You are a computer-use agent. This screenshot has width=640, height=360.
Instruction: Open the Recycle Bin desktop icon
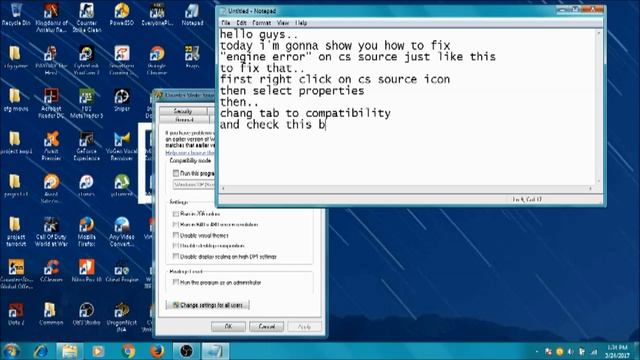coord(16,14)
